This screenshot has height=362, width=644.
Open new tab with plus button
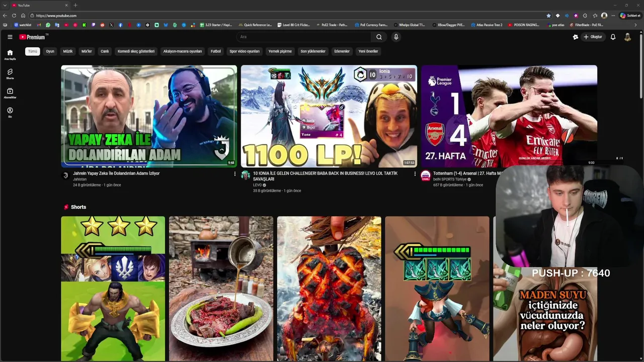(75, 5)
